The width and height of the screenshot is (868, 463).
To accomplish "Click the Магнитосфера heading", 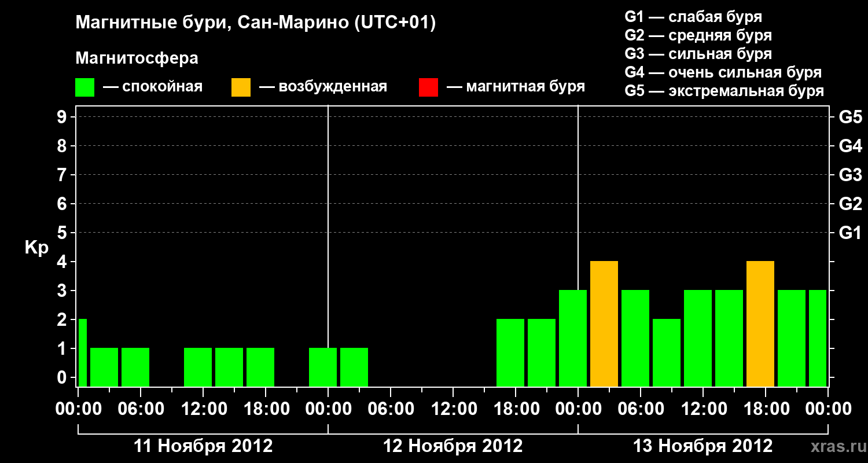I will coord(137,58).
